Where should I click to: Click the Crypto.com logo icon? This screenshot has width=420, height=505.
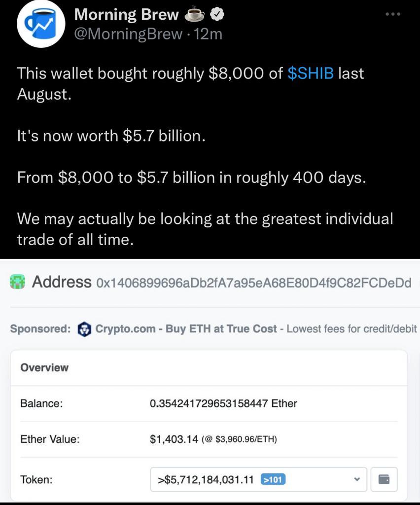[x=85, y=328]
